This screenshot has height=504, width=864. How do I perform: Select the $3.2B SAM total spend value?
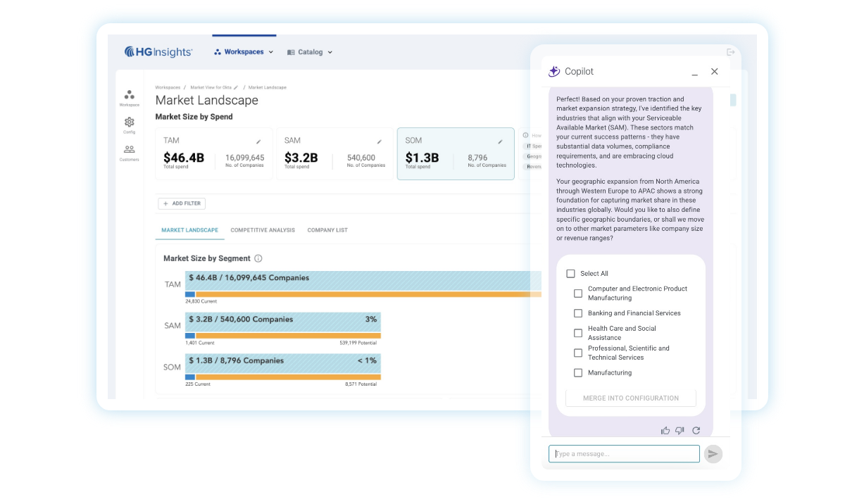coord(301,158)
